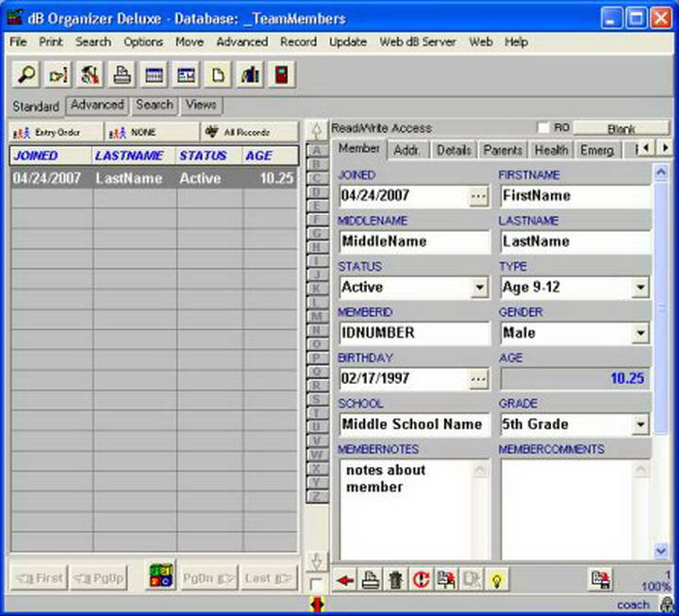
Task: Click the First navigation button
Action: point(39,578)
